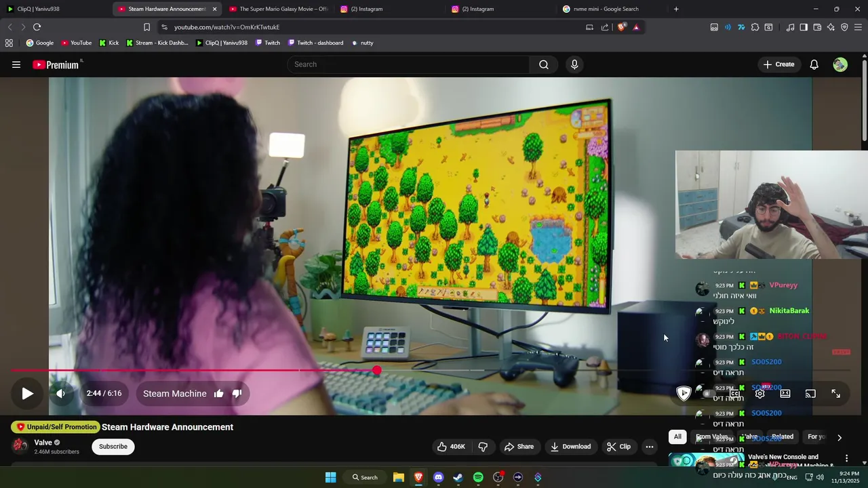Open Brave Wallet icon
This screenshot has width=868, height=488.
point(817,27)
